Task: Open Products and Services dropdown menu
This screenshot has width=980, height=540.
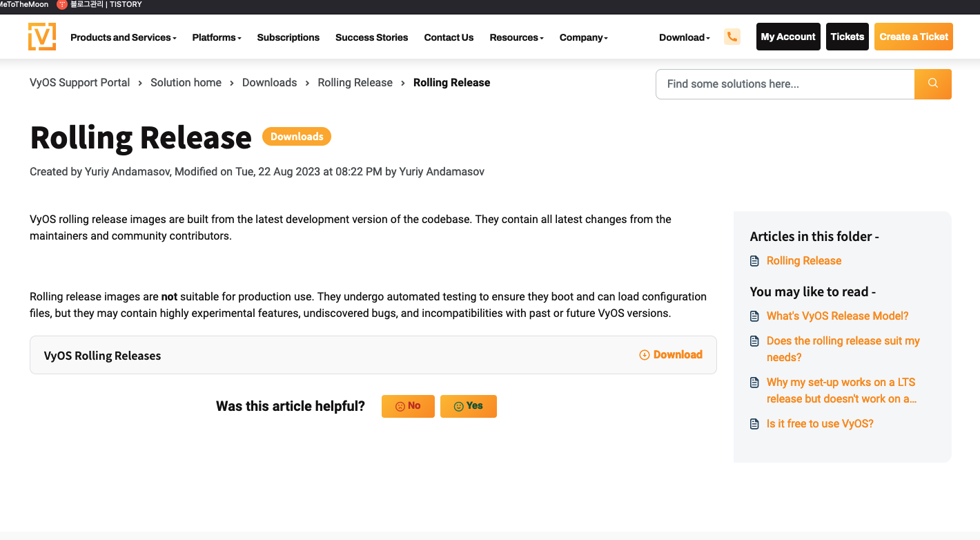Action: click(124, 37)
